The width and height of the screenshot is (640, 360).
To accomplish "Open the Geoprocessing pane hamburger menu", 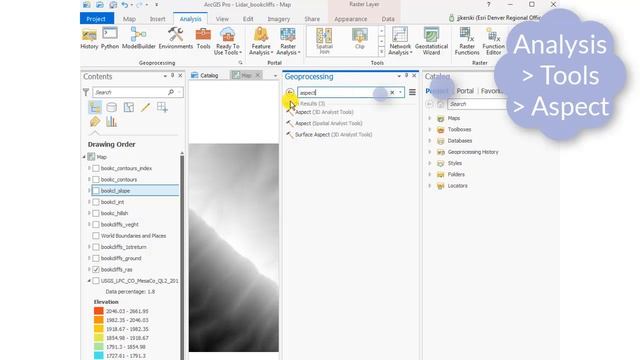I will [412, 92].
